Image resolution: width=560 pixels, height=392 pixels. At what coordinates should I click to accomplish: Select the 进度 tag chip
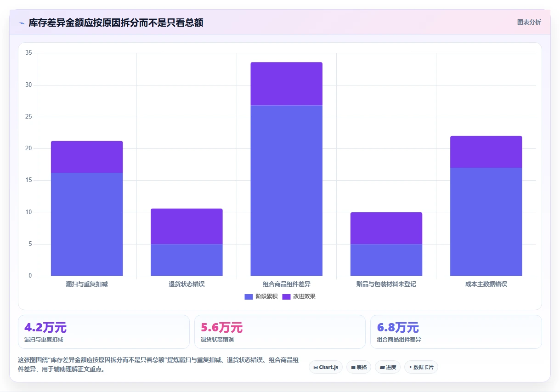tap(388, 367)
